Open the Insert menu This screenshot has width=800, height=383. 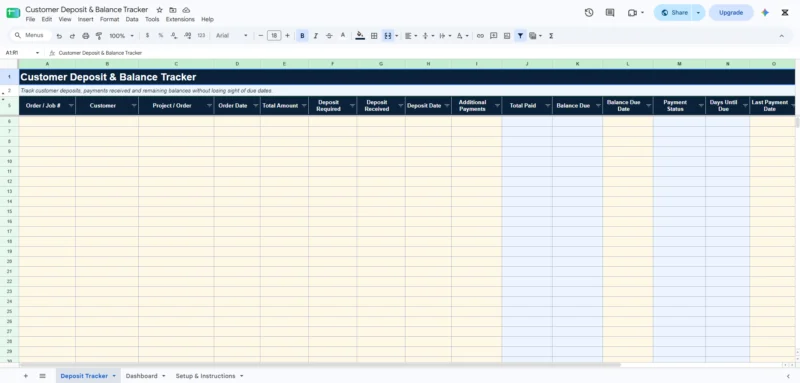[x=85, y=19]
